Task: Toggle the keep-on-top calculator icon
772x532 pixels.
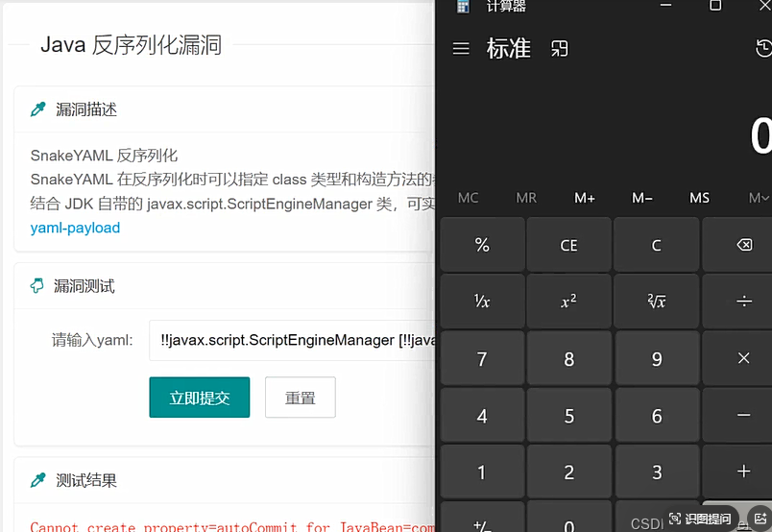Action: tap(560, 49)
